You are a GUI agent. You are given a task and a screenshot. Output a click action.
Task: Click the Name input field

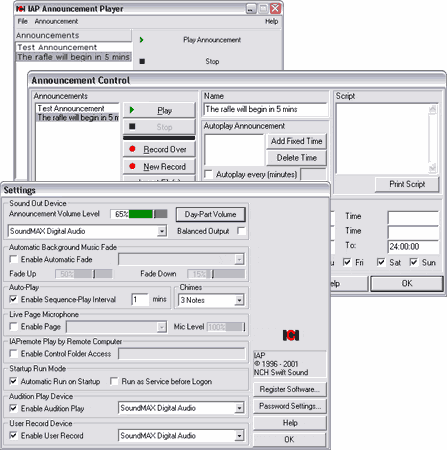pyautogui.click(x=265, y=109)
